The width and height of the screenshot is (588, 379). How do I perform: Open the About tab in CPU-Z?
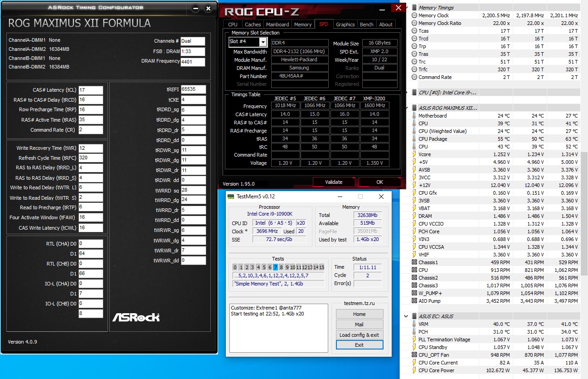(x=386, y=25)
